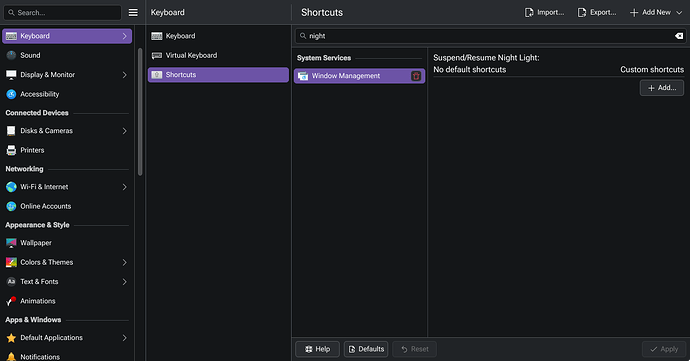The width and height of the screenshot is (690, 361).
Task: Expand the Default Applications chevron
Action: [125, 338]
